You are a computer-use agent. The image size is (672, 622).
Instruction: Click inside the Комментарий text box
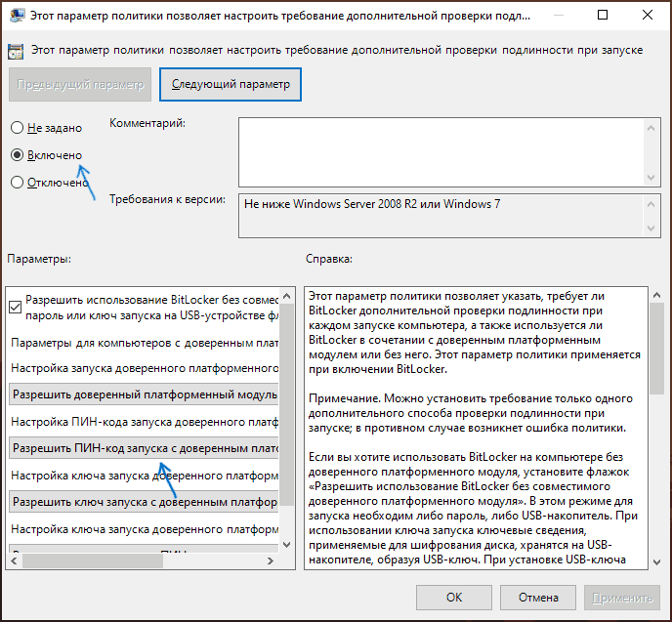[441, 152]
